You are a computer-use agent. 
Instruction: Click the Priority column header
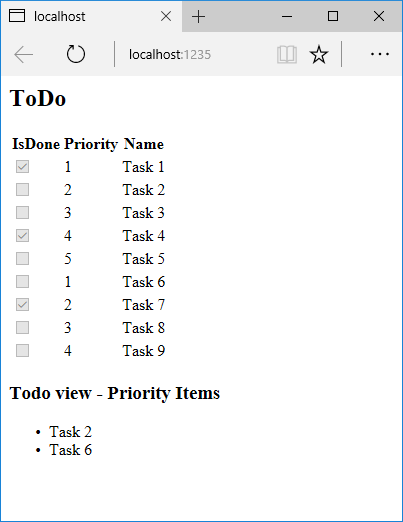(x=91, y=144)
